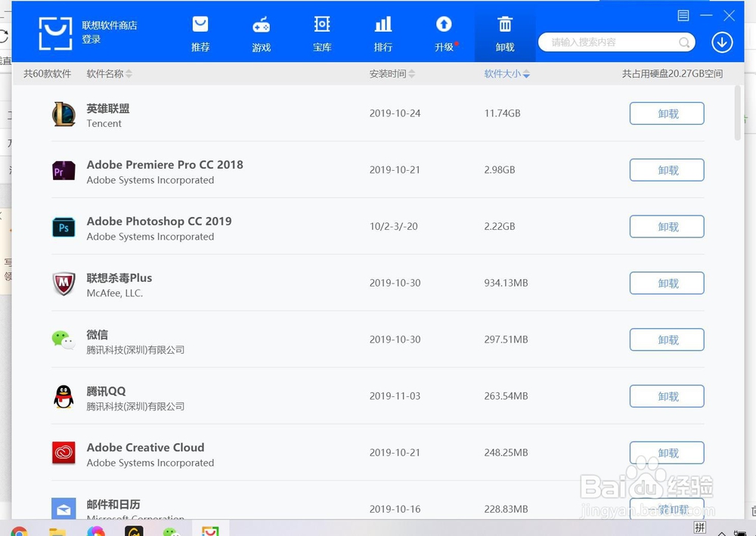Screen dimensions: 756x536
Task: Uninstall Adobe Photoshop CC 2019
Action: coord(667,226)
